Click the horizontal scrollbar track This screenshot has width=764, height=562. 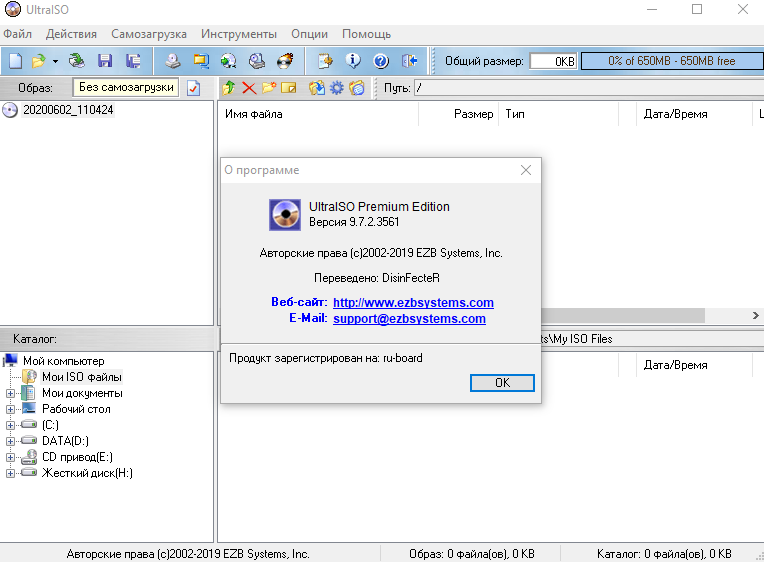[x=726, y=315]
